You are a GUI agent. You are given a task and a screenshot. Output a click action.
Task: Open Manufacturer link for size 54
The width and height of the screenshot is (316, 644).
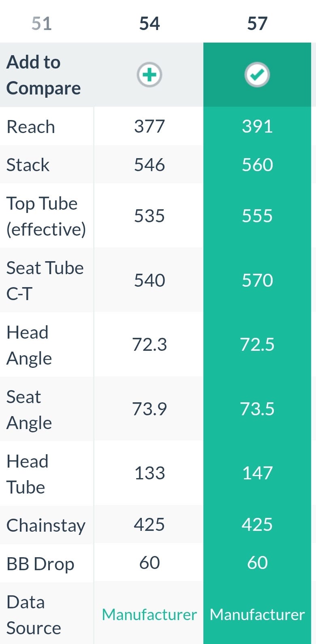(149, 615)
